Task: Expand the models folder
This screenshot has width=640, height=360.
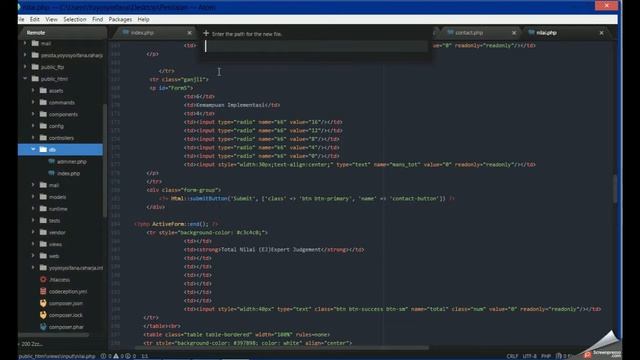Action: [x=33, y=197]
